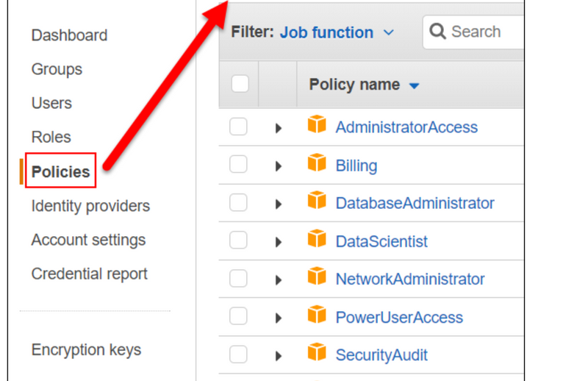Click the orange box icon beside AdministratorAccess
Screen dimensions: 588x381
pyautogui.click(x=317, y=126)
